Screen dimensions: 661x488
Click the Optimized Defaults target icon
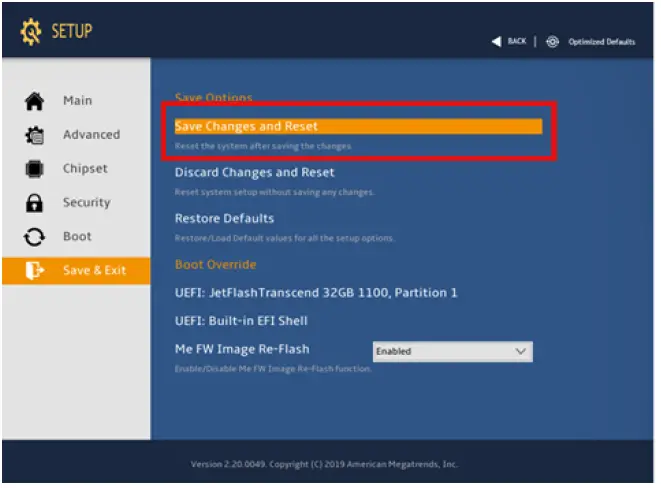(x=552, y=42)
